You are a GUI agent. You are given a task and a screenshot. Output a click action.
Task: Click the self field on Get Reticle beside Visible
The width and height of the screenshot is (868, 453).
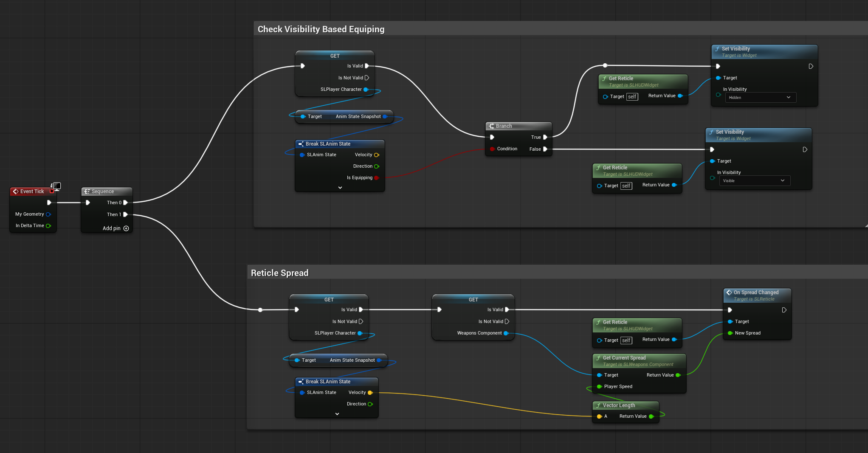(x=626, y=186)
